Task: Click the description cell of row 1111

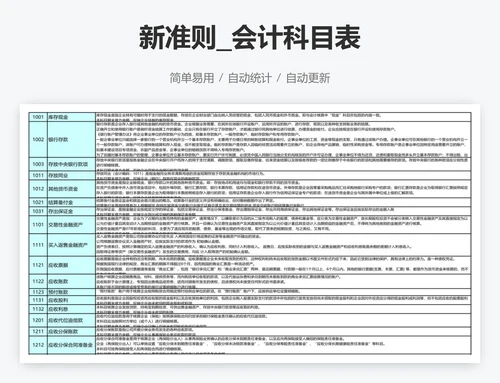Action: (x=283, y=245)
